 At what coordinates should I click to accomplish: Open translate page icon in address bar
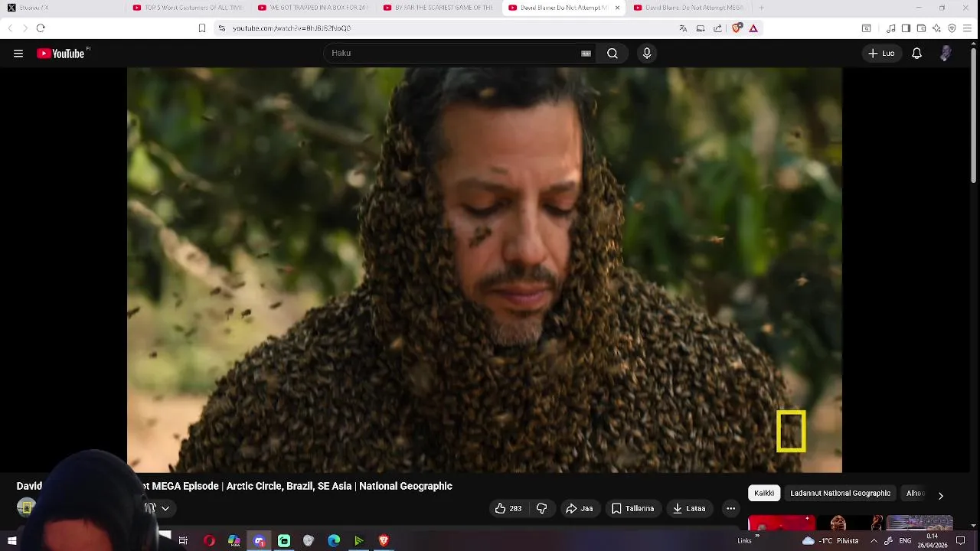[x=683, y=28]
